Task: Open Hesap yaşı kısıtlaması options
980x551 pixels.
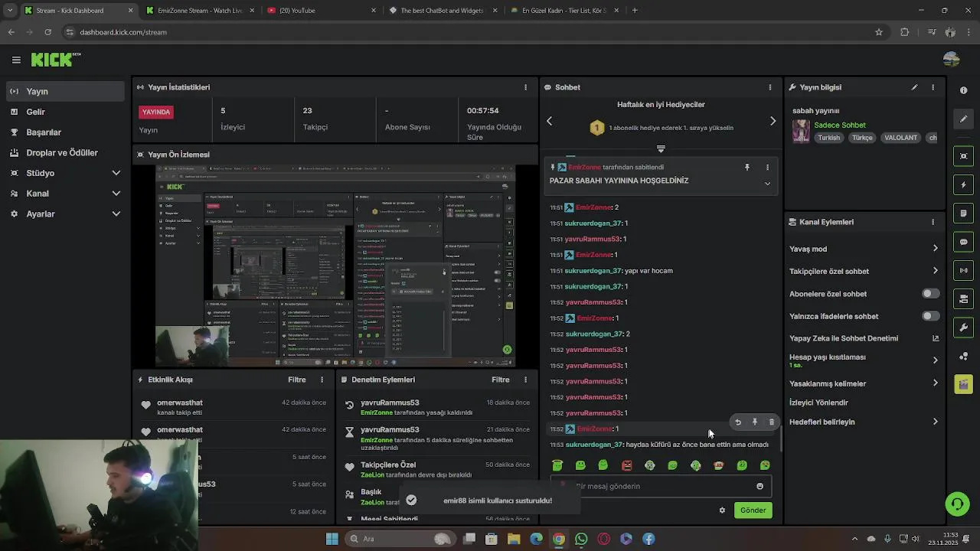Action: [864, 360]
